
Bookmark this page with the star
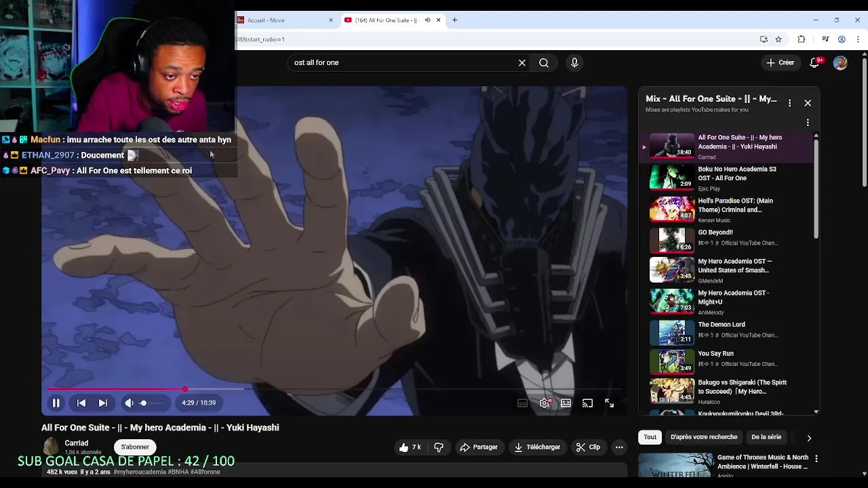[778, 39]
